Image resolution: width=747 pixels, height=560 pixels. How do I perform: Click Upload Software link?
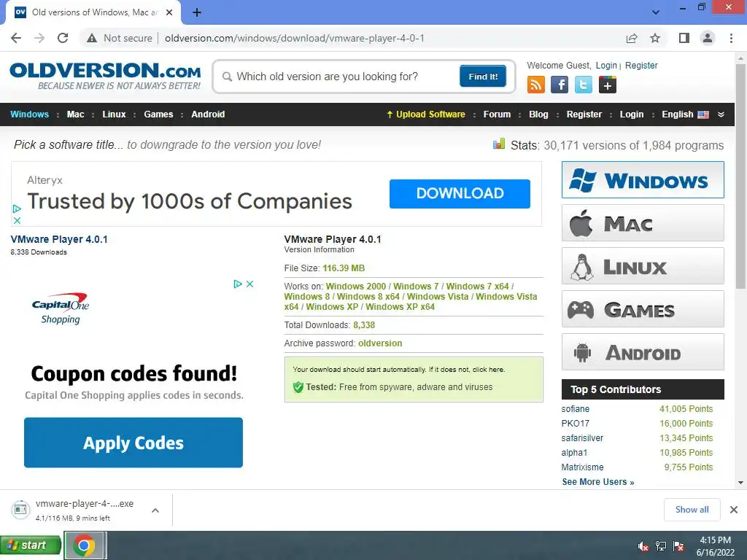426,114
